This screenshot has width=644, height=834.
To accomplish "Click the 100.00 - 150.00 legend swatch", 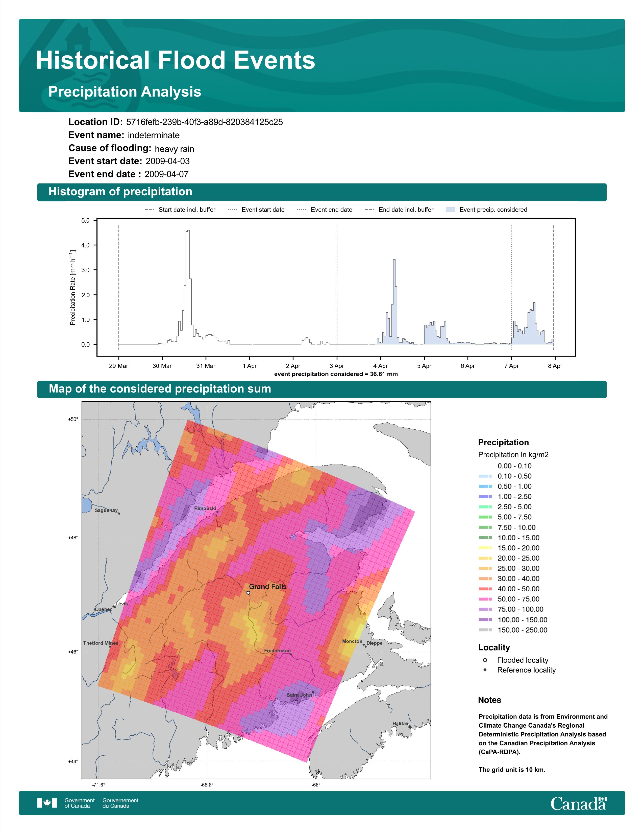I will click(x=485, y=620).
